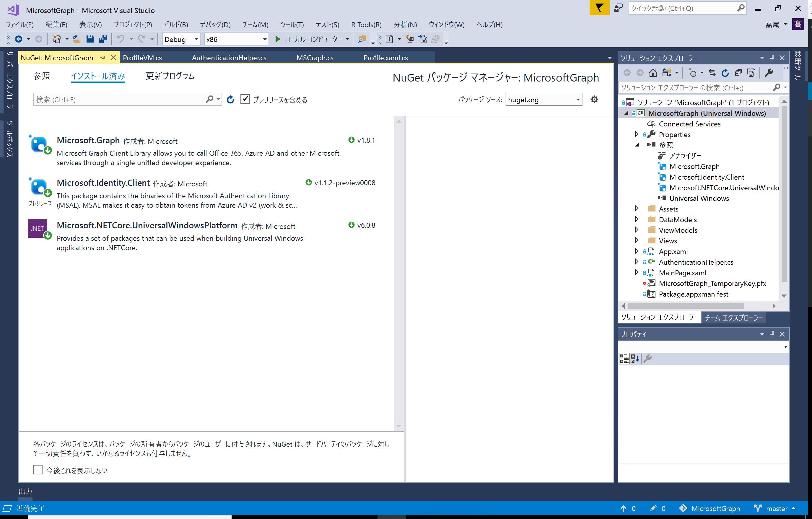Screen dimensions: 812x519
Task: Click the navigate backward toolbar icon
Action: (x=19, y=39)
